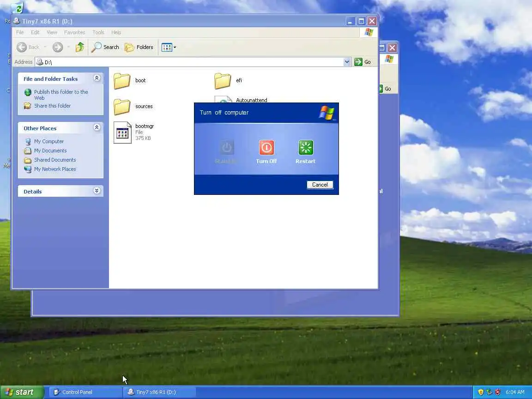
Task: Close the background Control Panel window
Action: (x=392, y=48)
